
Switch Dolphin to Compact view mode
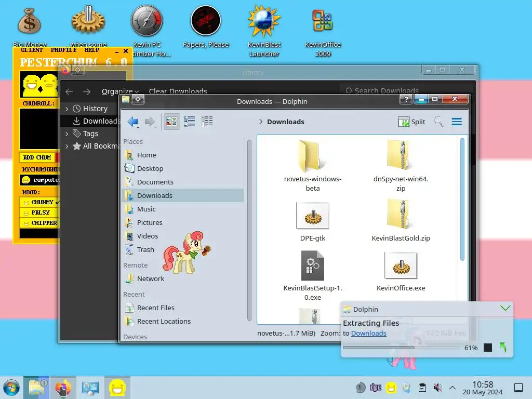tap(189, 122)
